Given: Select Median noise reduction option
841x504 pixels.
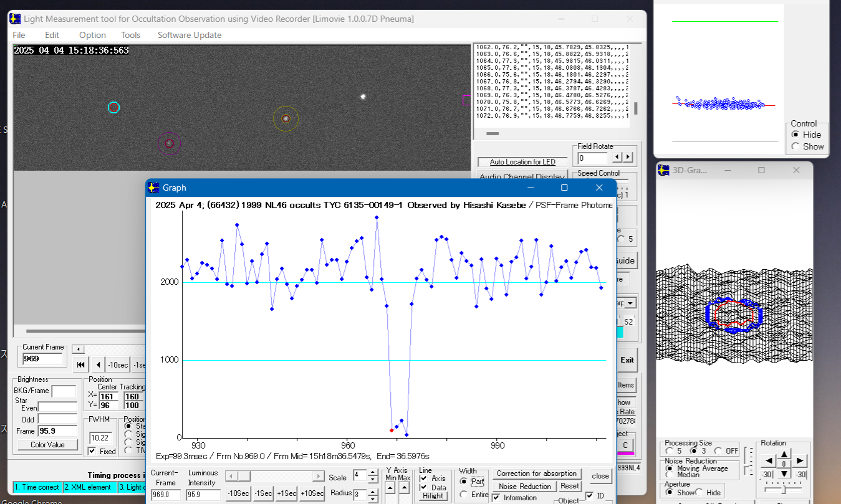Looking at the screenshot, I should point(670,475).
